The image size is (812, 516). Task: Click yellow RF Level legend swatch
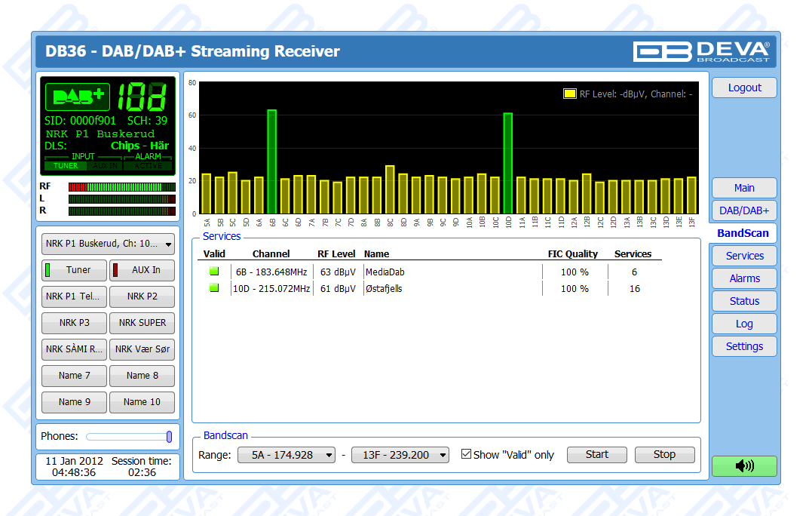point(569,94)
